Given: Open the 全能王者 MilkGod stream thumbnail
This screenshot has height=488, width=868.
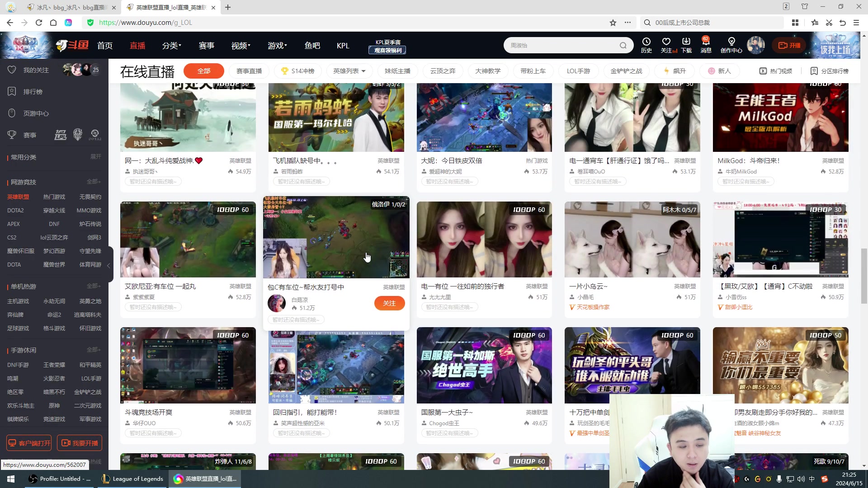Looking at the screenshot, I should 780,117.
